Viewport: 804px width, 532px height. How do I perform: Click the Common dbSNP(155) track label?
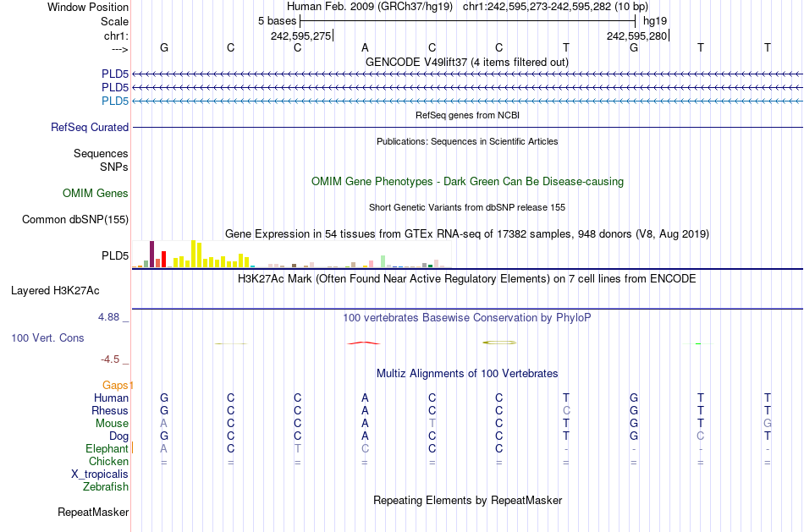(x=74, y=219)
